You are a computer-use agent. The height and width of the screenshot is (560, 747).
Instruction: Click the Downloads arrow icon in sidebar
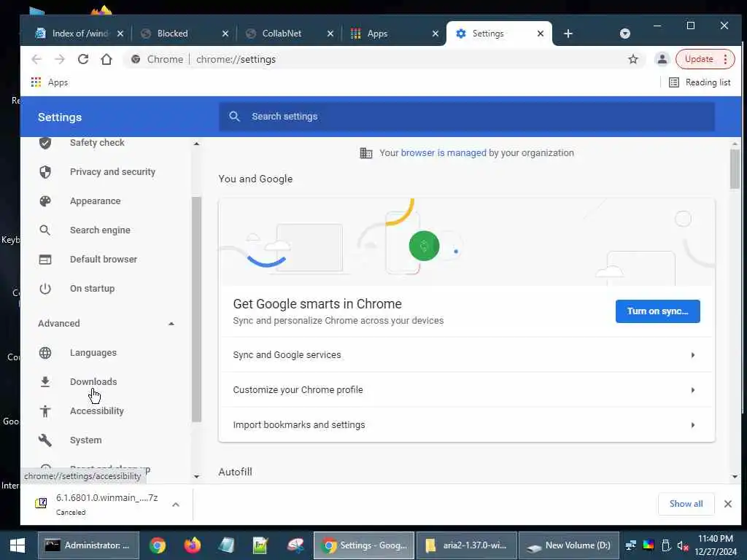point(45,382)
